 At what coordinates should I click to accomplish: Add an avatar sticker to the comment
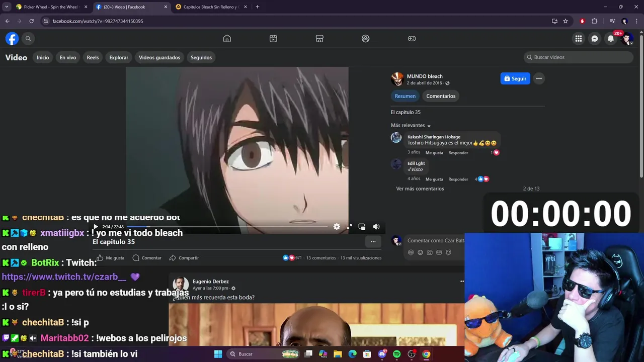pos(411,252)
